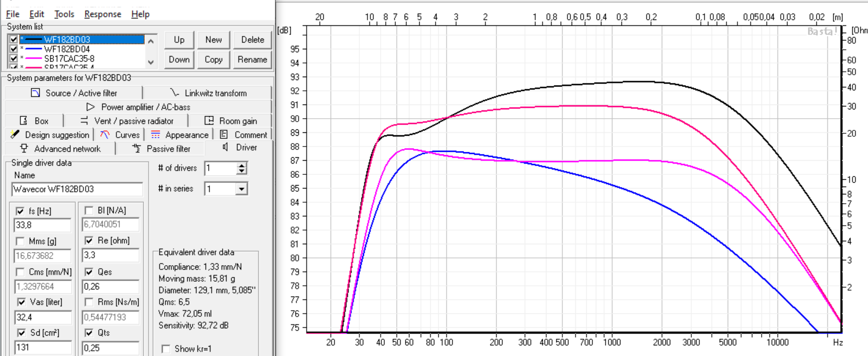
Task: Click the Vas value field 32,4
Action: (42, 317)
